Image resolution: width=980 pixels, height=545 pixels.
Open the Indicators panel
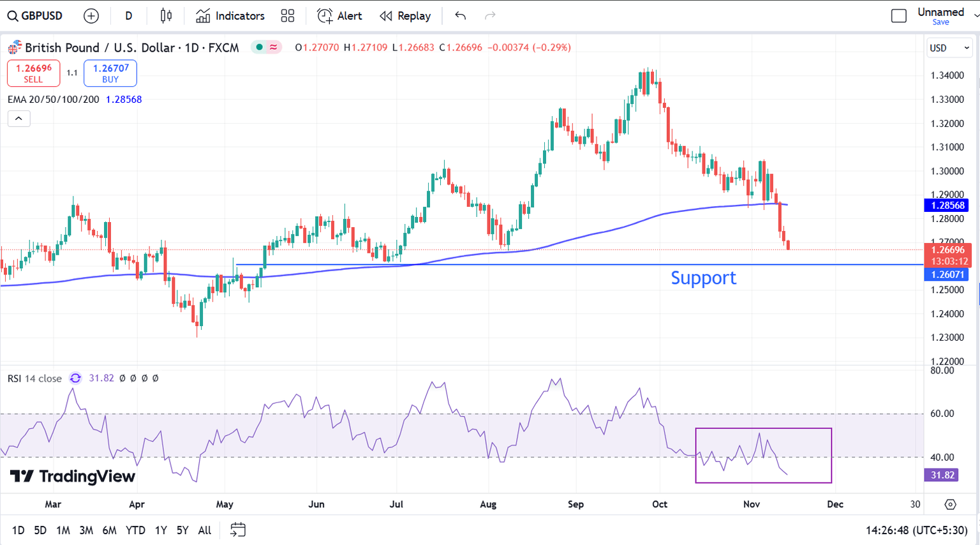coord(230,16)
